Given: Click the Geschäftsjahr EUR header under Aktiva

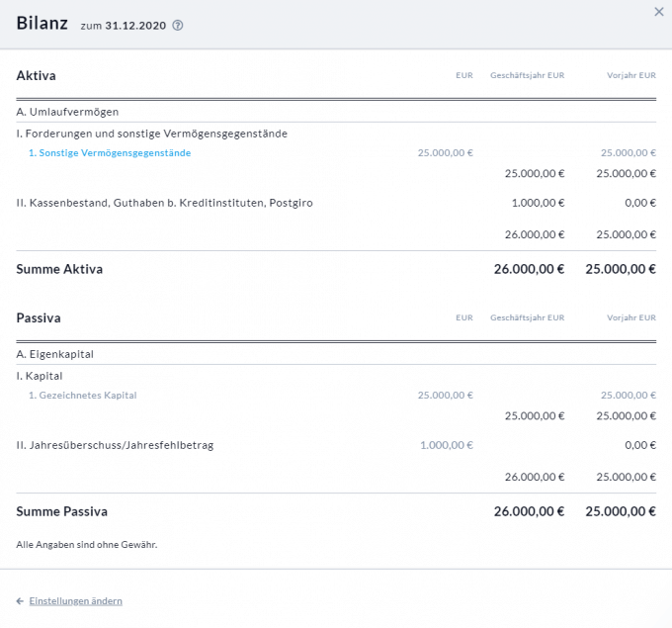Looking at the screenshot, I should [527, 75].
